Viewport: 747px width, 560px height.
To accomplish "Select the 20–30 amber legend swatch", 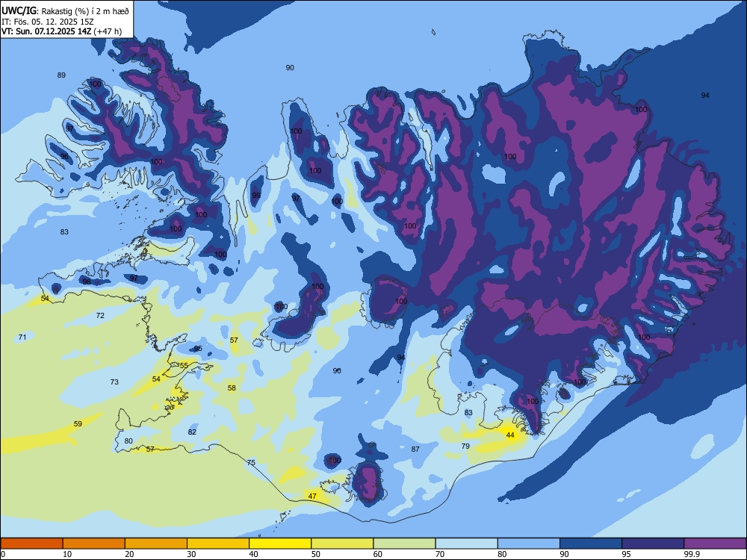I will [156, 544].
